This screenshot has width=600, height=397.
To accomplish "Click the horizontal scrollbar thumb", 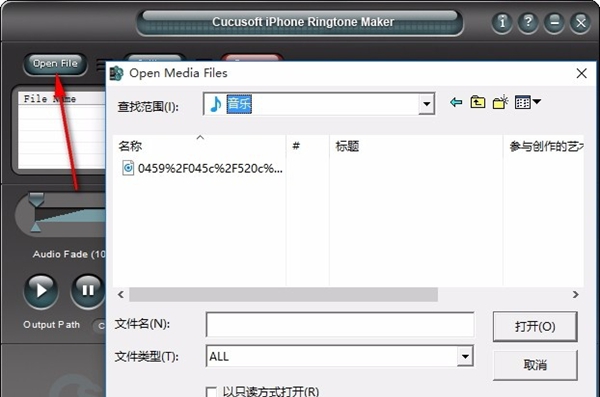I will tap(284, 294).
